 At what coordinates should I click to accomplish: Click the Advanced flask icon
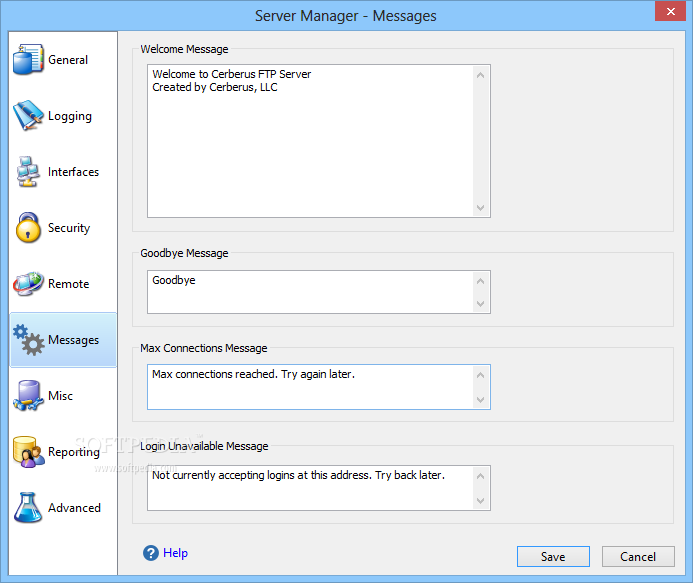(28, 507)
